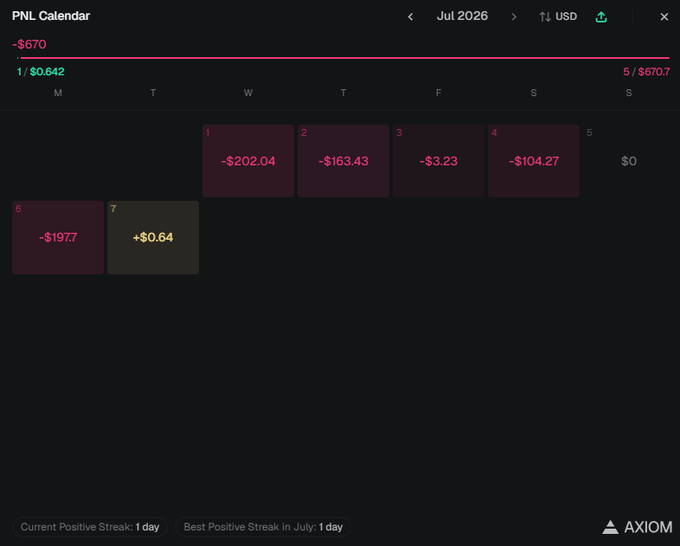This screenshot has height=546, width=680.
Task: Go to previous month with left chevron
Action: (x=410, y=17)
